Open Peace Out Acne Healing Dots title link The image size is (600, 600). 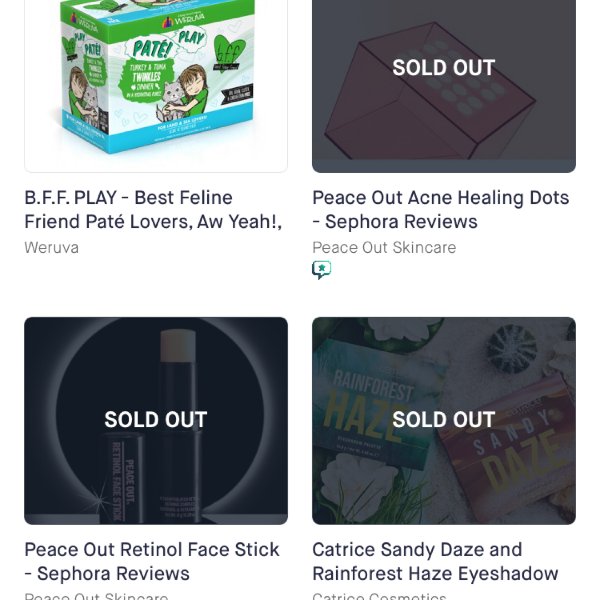pyautogui.click(x=440, y=210)
